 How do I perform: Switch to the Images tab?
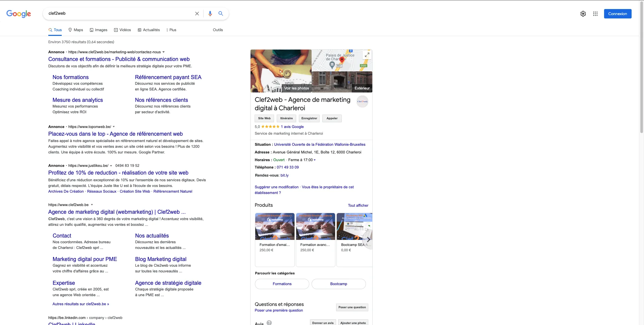coord(99,30)
